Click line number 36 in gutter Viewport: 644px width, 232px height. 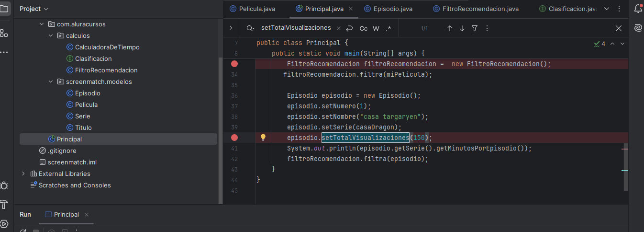click(x=234, y=95)
